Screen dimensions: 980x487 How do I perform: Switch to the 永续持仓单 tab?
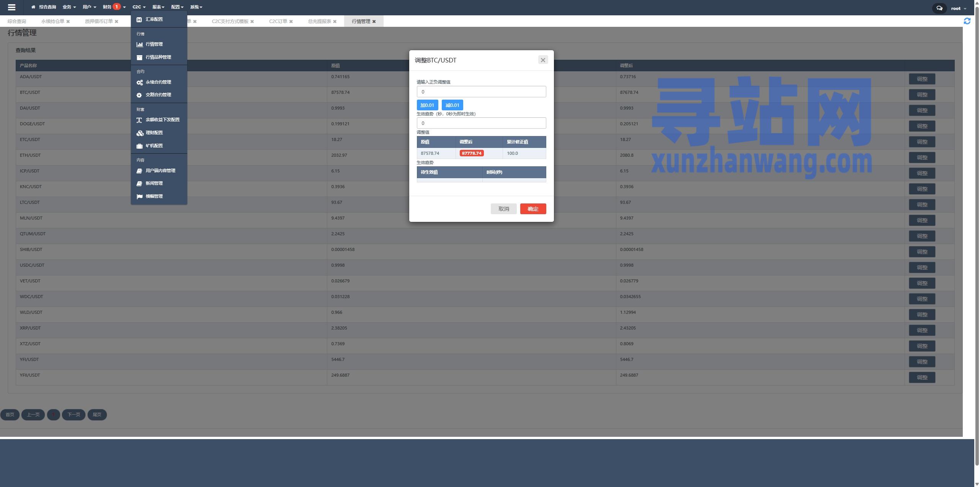pos(53,21)
